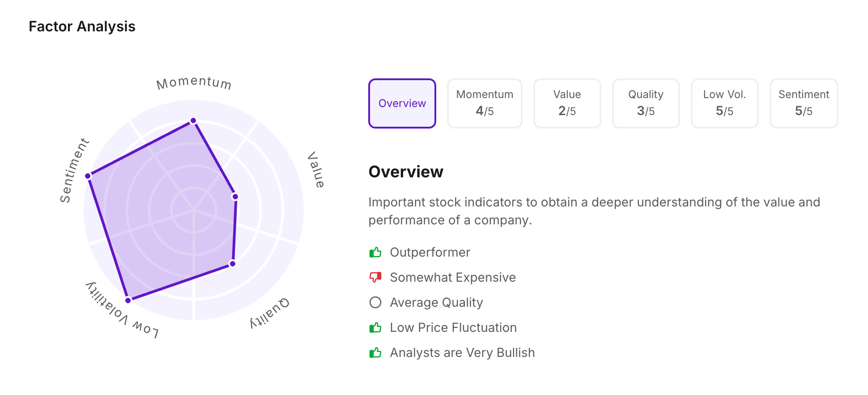The image size is (868, 395).
Task: Click the Quality data point on radar chart
Action: tap(233, 264)
